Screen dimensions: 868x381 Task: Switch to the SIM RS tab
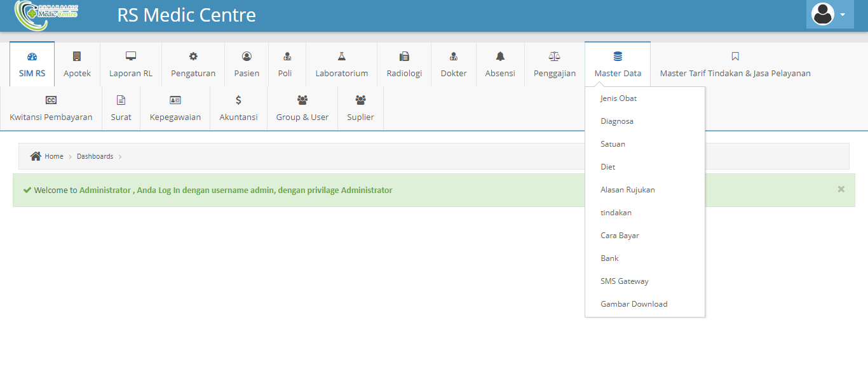pyautogui.click(x=32, y=65)
